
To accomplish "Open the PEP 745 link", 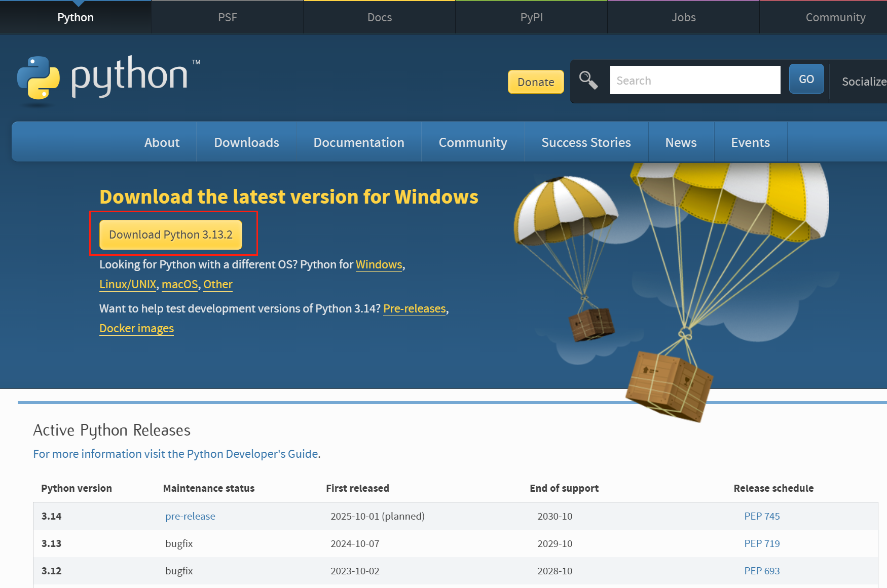I will [762, 516].
